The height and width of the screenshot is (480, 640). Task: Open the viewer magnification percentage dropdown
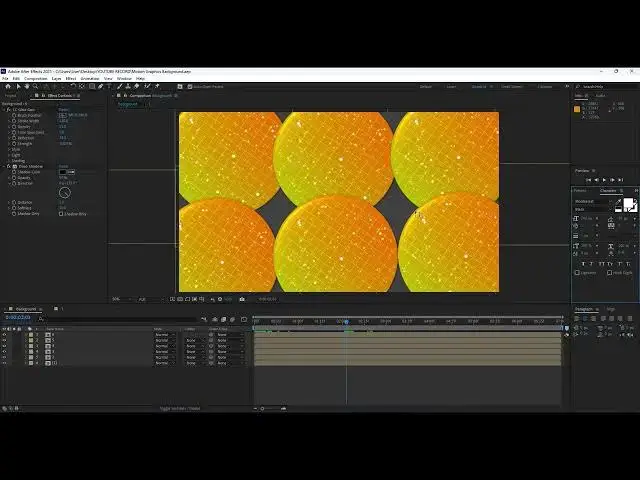coord(117,299)
